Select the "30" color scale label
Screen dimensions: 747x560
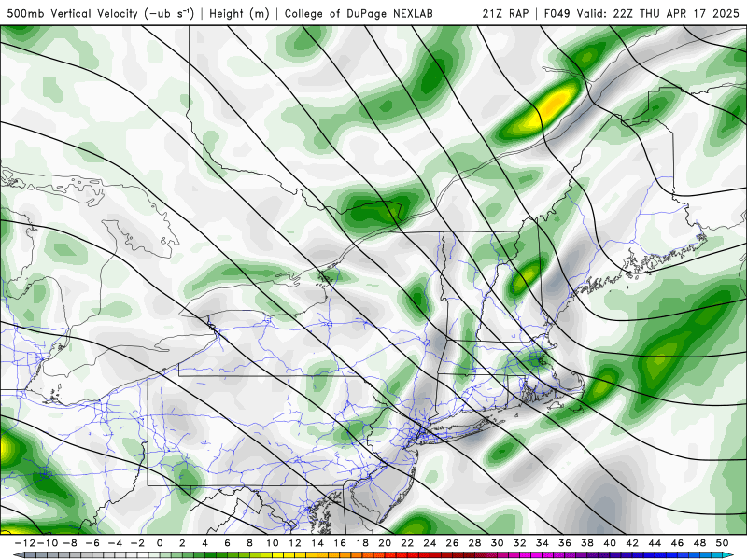(498, 543)
